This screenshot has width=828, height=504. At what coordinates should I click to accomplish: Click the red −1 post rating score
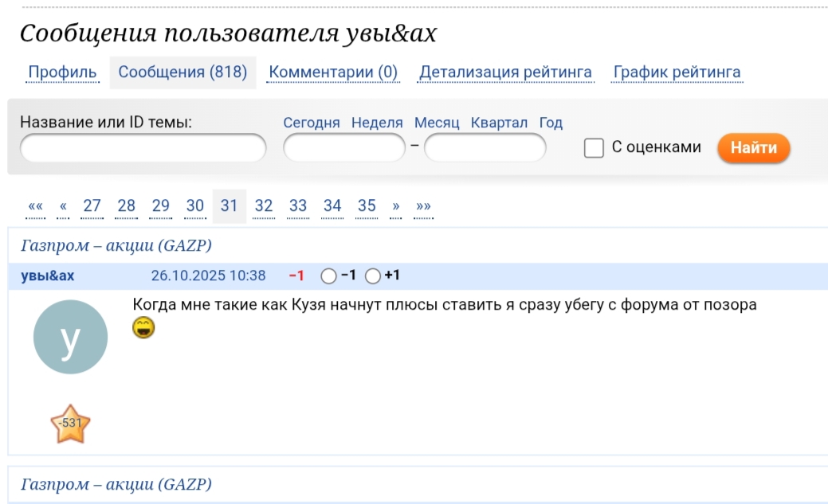point(296,276)
